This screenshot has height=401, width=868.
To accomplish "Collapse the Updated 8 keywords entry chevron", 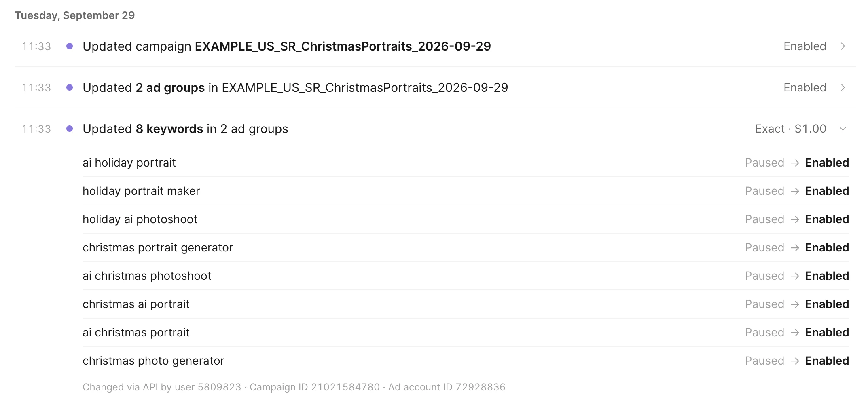I will click(x=843, y=129).
